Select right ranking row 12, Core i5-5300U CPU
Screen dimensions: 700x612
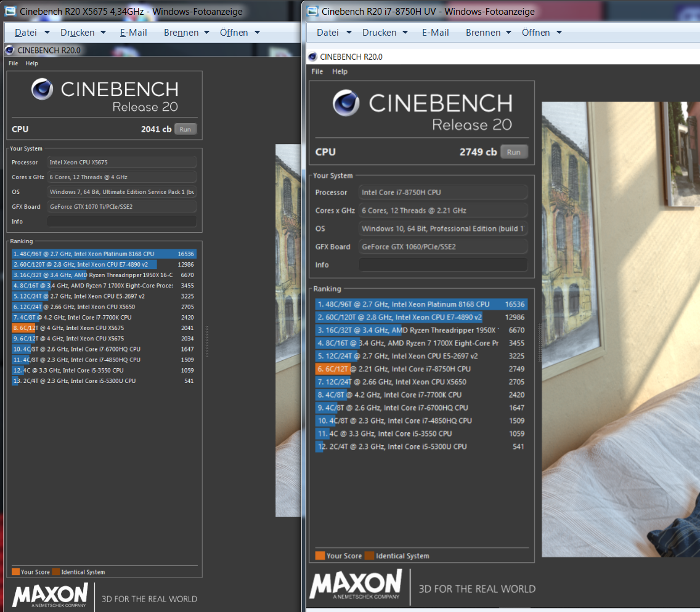click(x=421, y=446)
